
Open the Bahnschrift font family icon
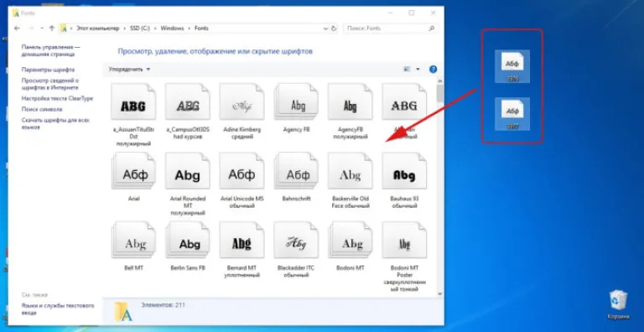click(x=296, y=171)
